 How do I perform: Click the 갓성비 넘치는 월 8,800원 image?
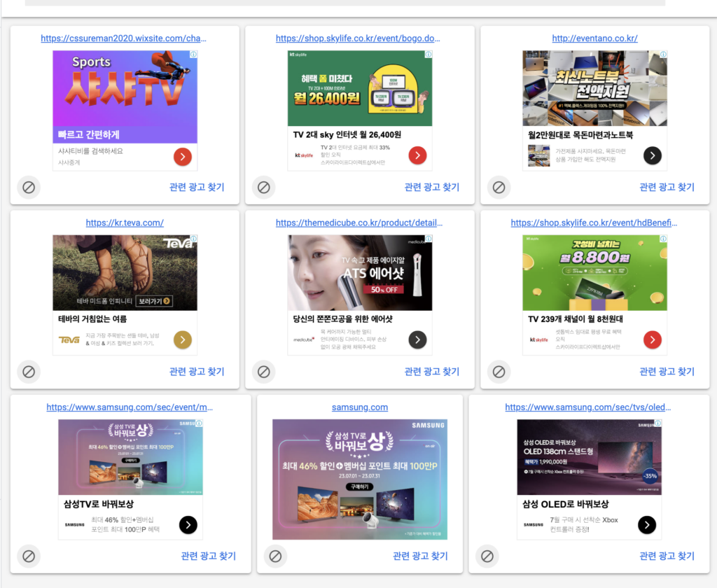pos(595,272)
